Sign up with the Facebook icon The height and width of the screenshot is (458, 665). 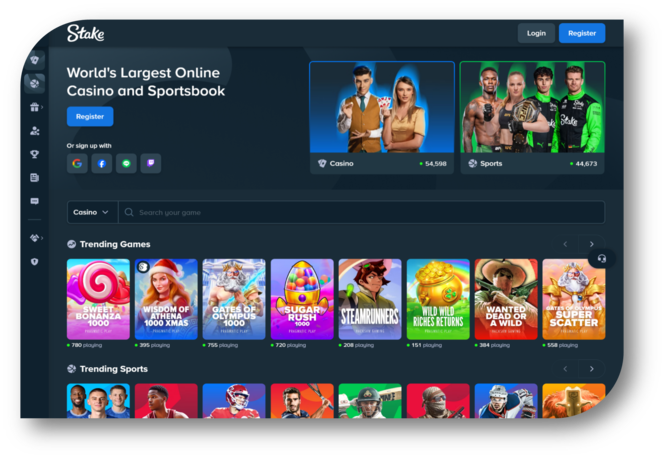[102, 164]
